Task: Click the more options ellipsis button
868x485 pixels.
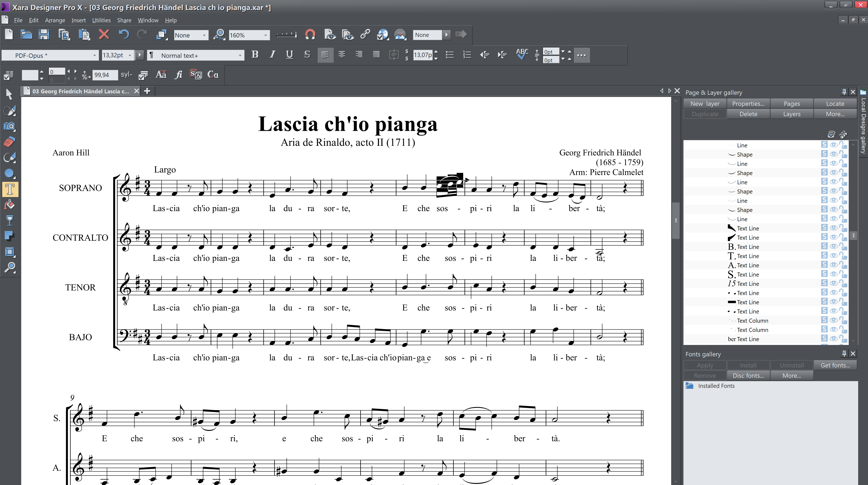Action: point(581,55)
